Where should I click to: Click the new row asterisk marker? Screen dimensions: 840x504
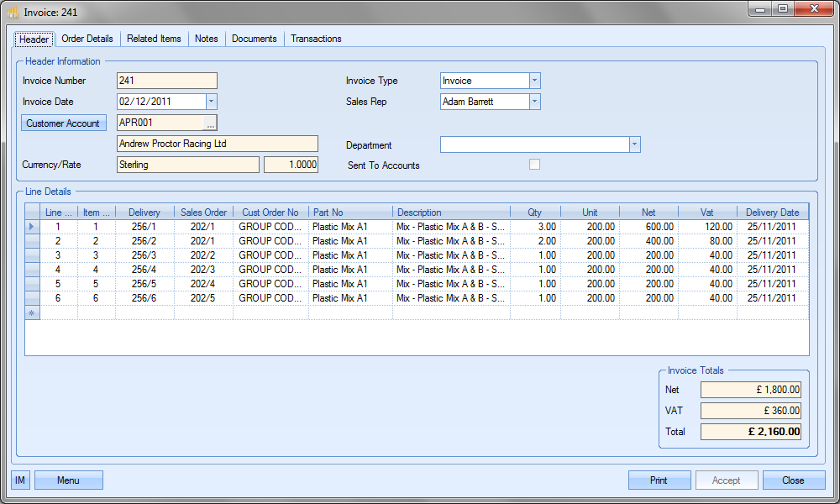pos(33,312)
